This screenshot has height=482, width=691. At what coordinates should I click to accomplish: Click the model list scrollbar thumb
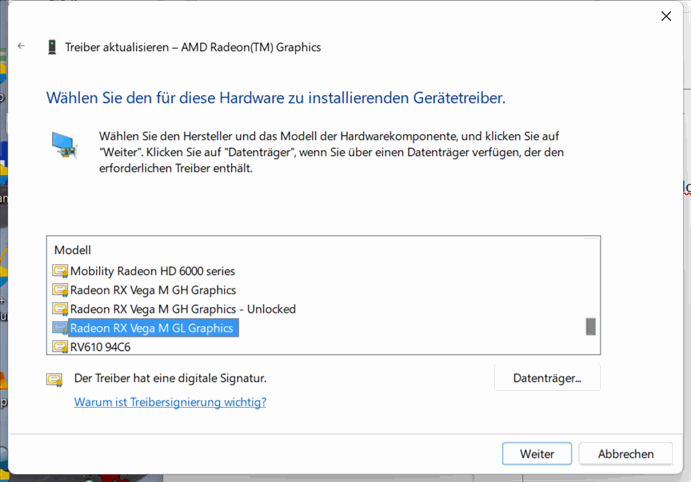[x=590, y=327]
